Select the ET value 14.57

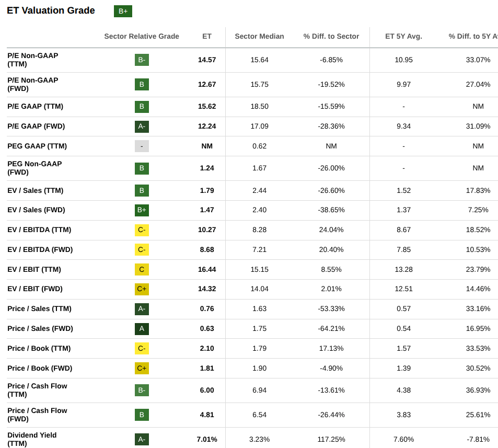tap(207, 60)
